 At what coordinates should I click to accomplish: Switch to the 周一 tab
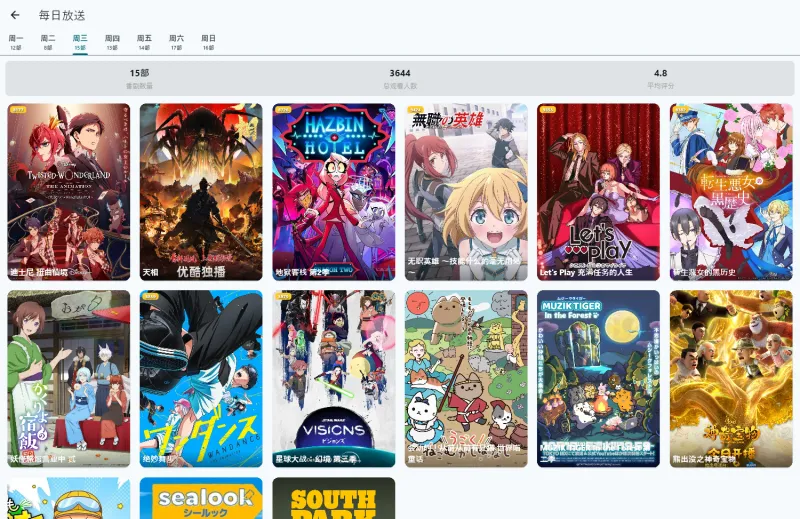[16, 42]
